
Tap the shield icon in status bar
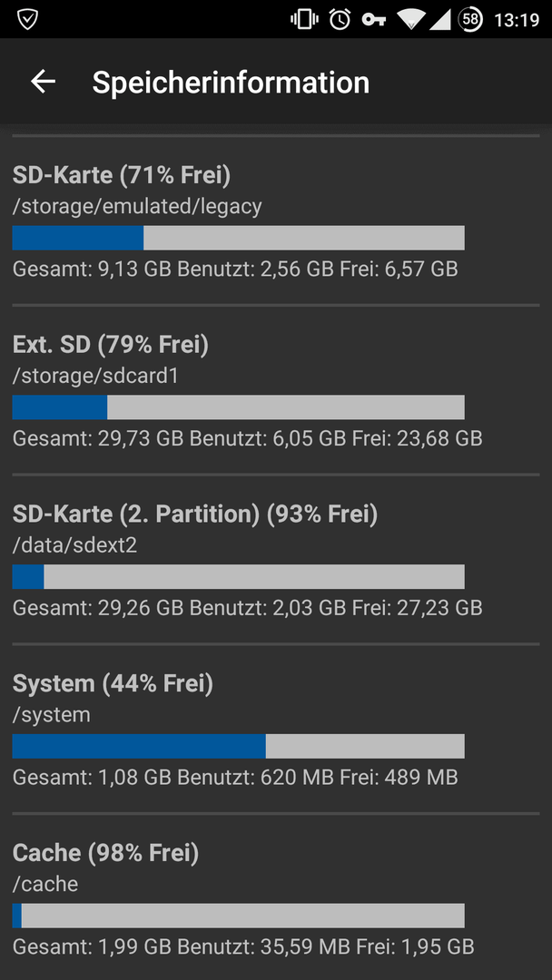[27, 19]
